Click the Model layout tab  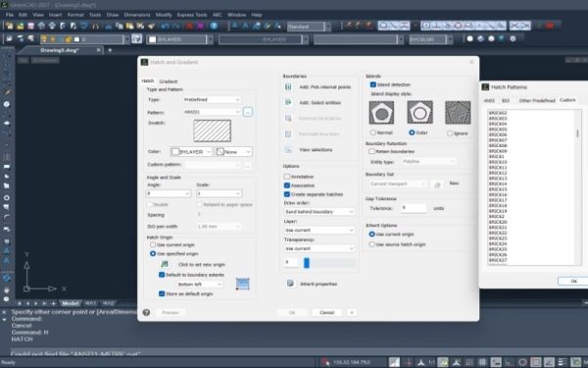[71, 303]
